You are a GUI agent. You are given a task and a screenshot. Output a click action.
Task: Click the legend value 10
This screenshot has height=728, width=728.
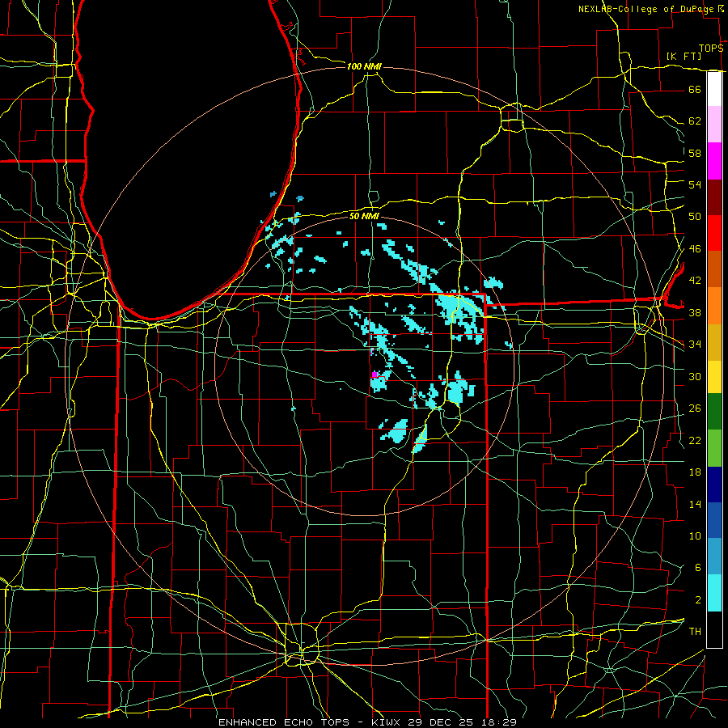(x=695, y=535)
